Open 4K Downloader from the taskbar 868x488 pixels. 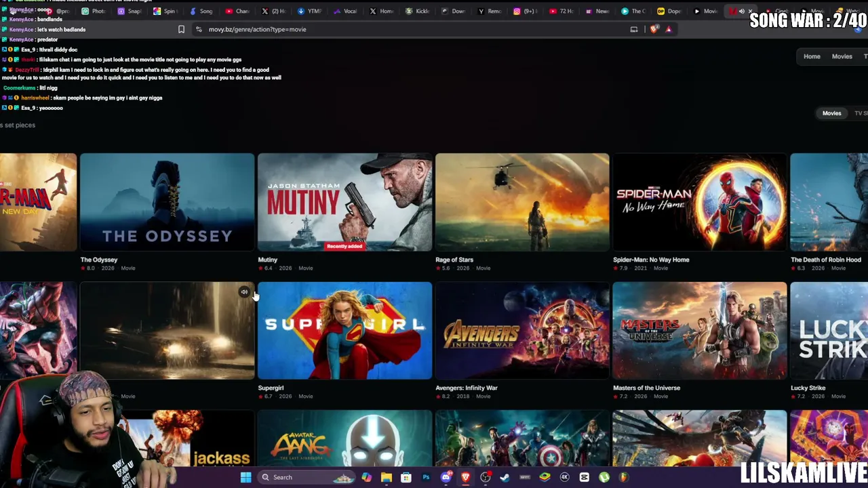coord(565,477)
